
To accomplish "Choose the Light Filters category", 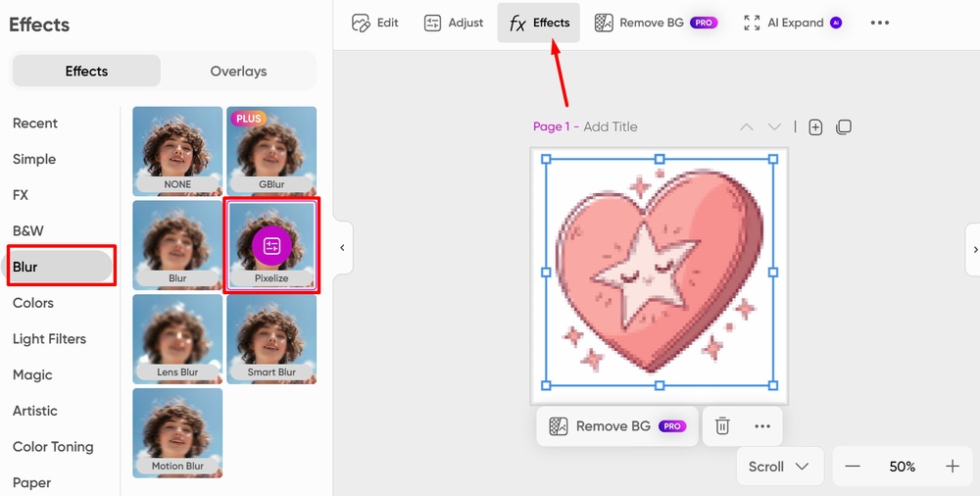I will pyautogui.click(x=49, y=339).
